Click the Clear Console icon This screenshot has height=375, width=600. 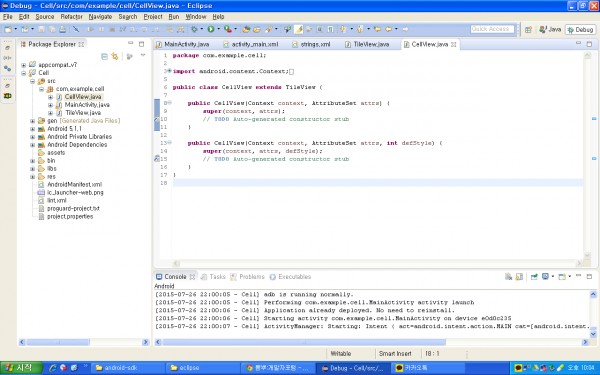[x=509, y=277]
